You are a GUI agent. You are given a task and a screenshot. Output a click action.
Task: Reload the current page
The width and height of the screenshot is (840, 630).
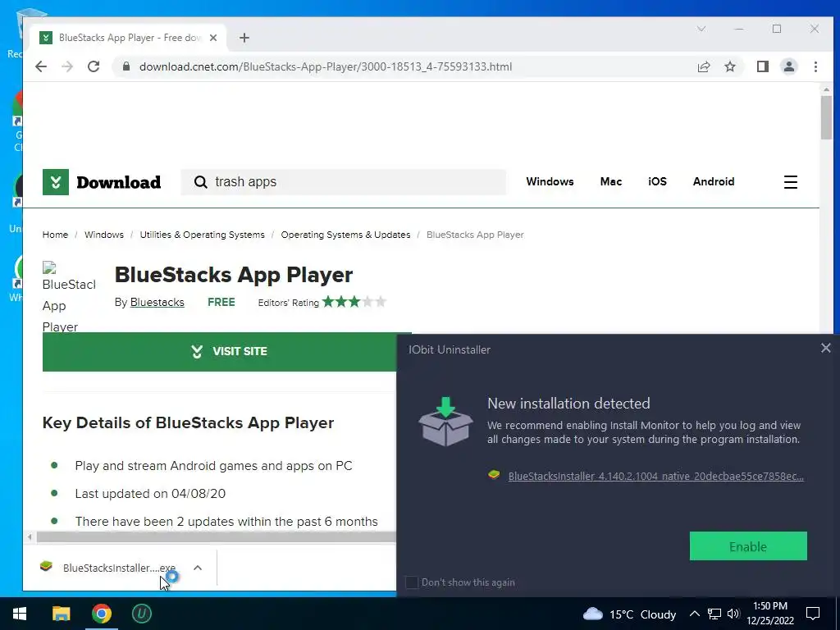pyautogui.click(x=94, y=66)
